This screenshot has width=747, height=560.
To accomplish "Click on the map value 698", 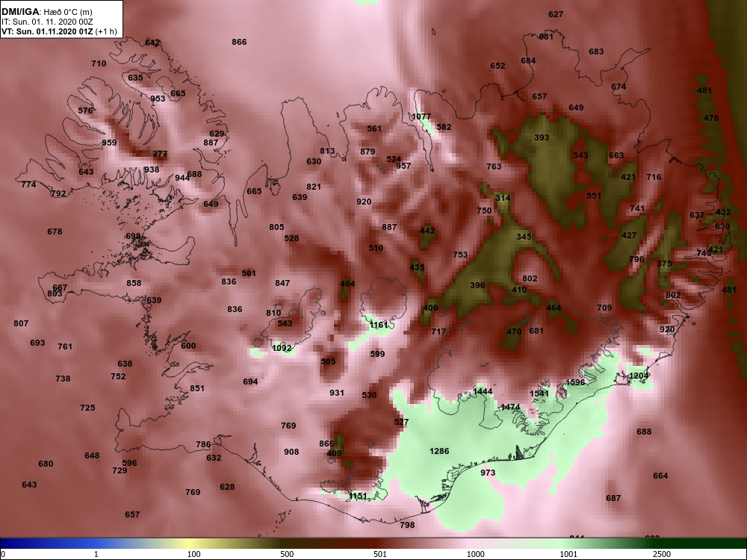I will 134,236.
